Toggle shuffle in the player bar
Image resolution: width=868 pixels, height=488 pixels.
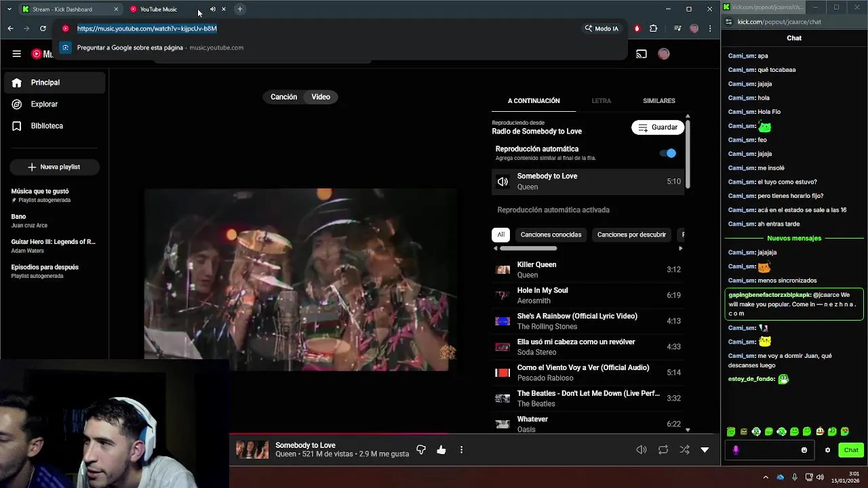(x=684, y=449)
